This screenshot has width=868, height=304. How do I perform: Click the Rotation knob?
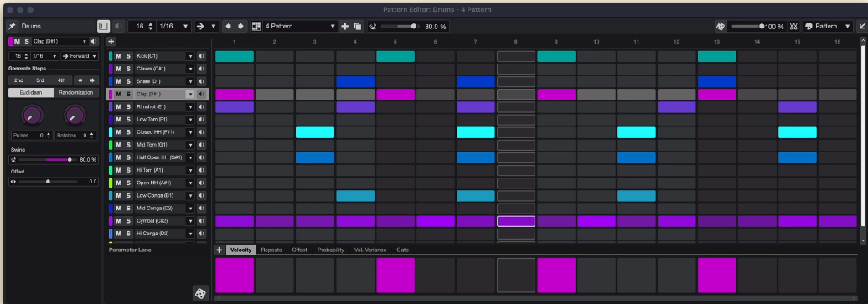click(75, 116)
